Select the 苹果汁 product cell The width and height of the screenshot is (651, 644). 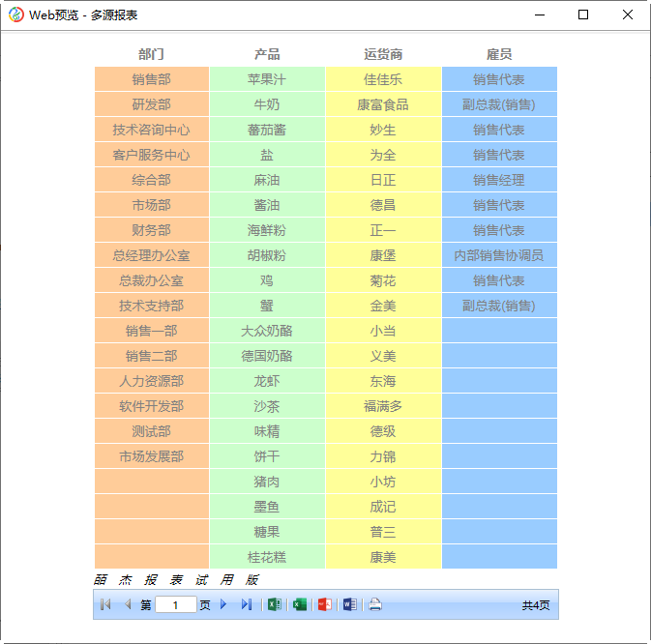tap(267, 79)
